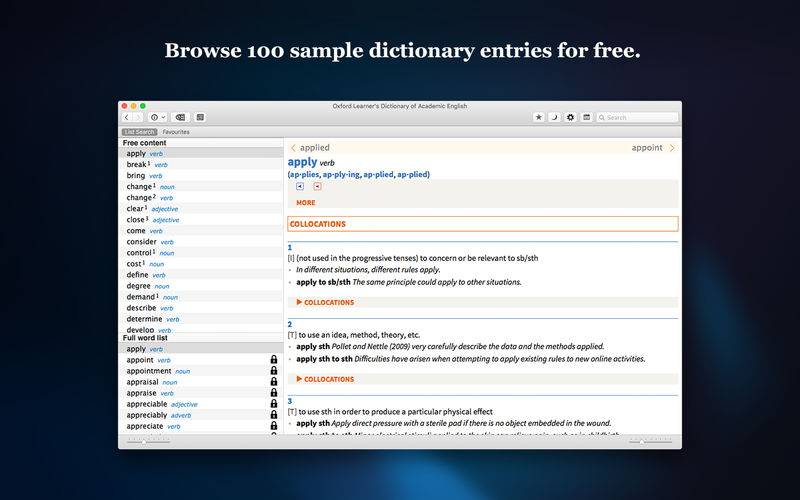Open the 'determine' verb entry

201,319
